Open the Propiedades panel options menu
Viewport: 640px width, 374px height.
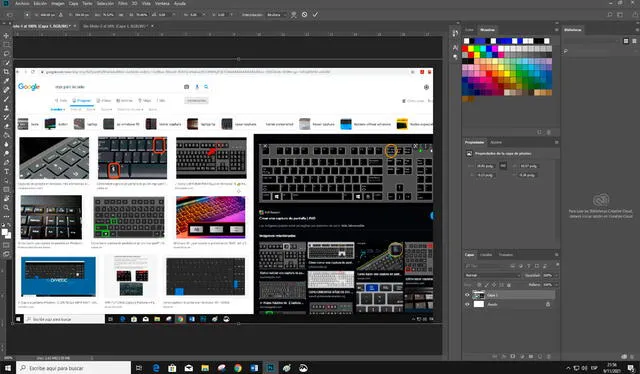click(556, 142)
